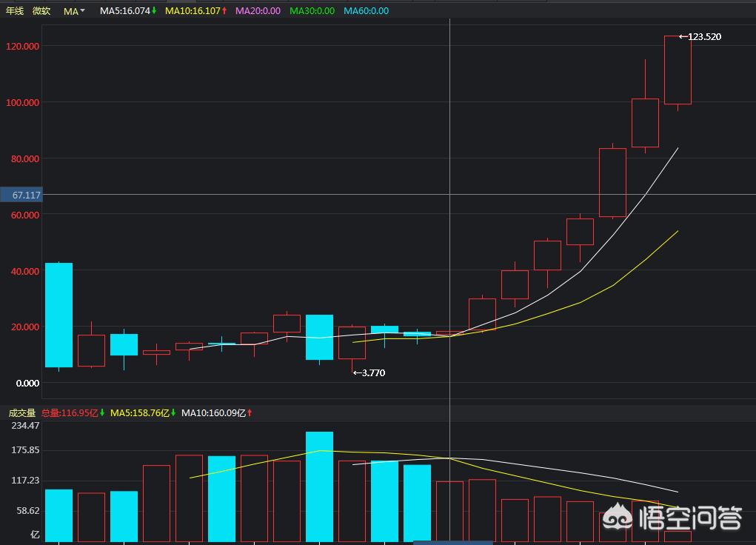
Task: Click the first large cyan candlestick
Action: point(58,315)
